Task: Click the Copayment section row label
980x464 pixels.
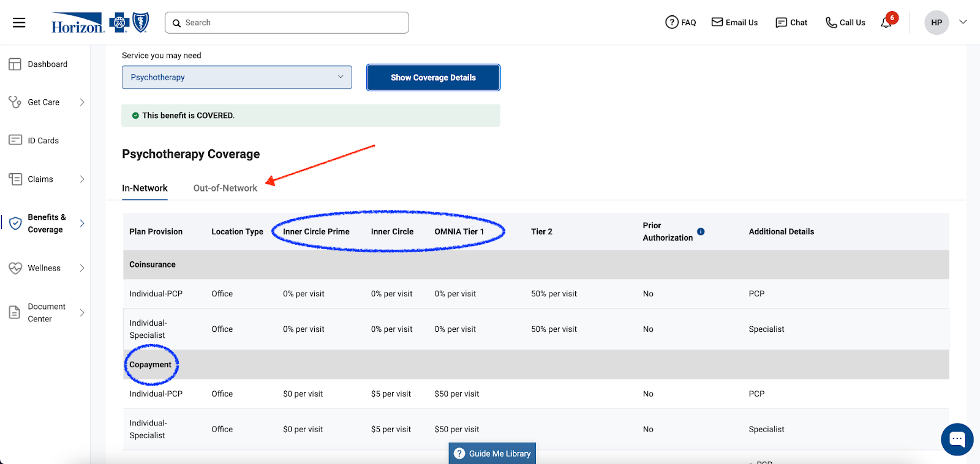Action: coord(150,365)
